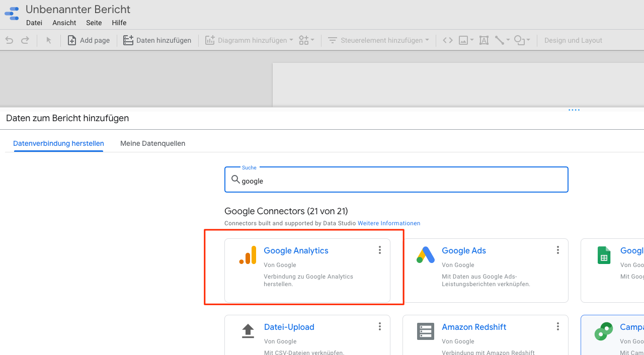Click the report title Unbenannter Bericht
This screenshot has height=355, width=644.
[x=78, y=10]
